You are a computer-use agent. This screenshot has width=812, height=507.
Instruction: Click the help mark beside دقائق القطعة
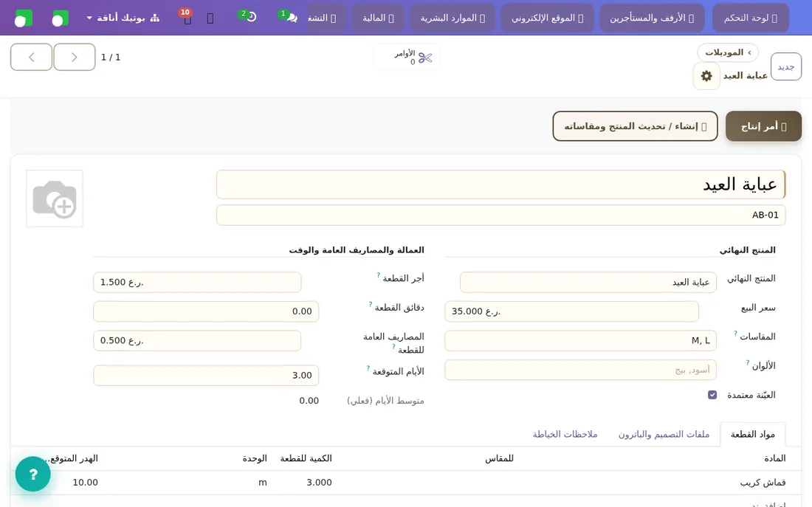(x=371, y=305)
